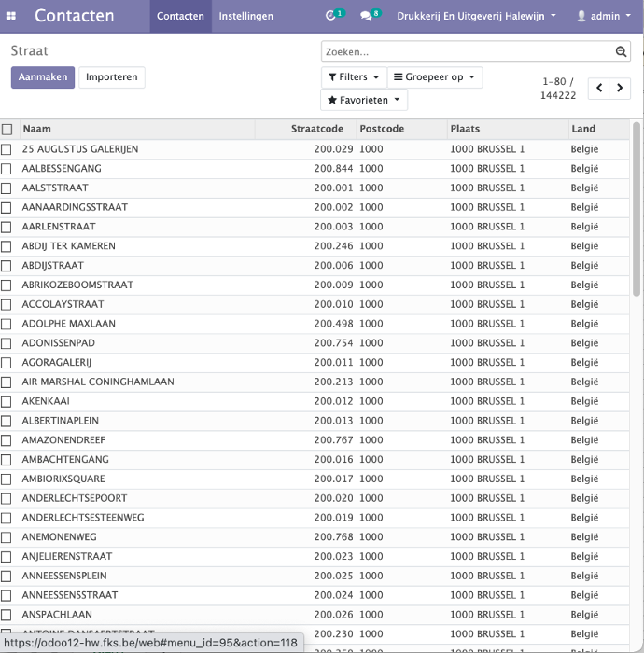Check the AANAARDINGSSTRAAT row checkbox
The image size is (644, 653).
[7, 207]
